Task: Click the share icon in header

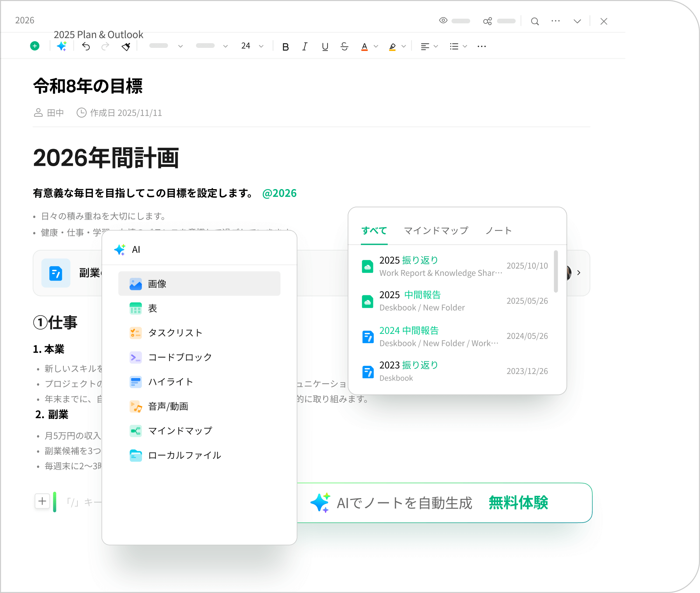Action: coord(487,21)
